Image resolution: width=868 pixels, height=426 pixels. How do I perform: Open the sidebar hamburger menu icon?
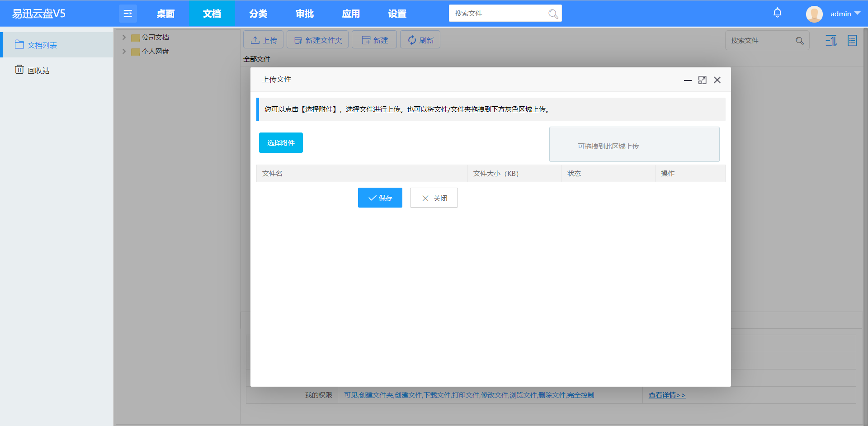coord(127,13)
